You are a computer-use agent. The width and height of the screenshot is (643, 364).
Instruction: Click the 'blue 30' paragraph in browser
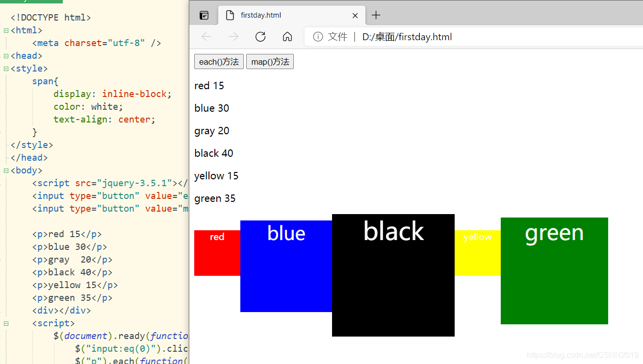[x=211, y=108]
